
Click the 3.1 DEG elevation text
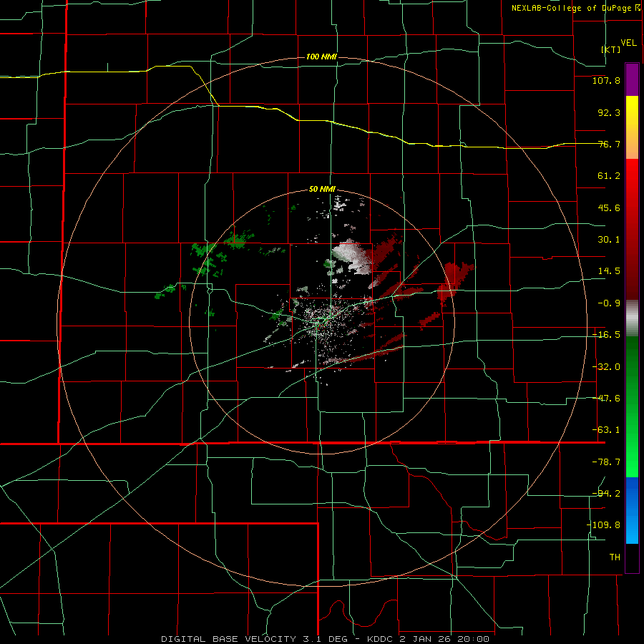click(324, 639)
